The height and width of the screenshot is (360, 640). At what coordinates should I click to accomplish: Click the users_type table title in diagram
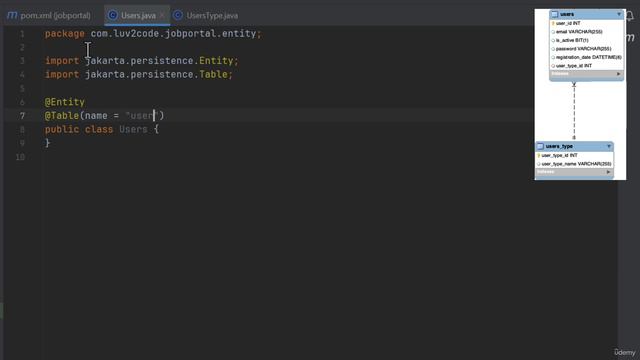(x=559, y=146)
